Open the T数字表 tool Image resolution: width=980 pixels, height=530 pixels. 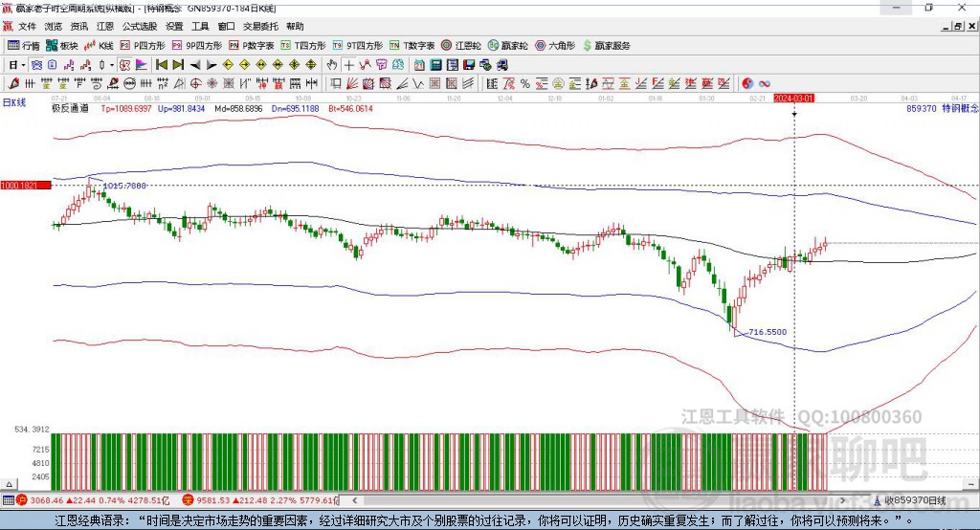(412, 46)
